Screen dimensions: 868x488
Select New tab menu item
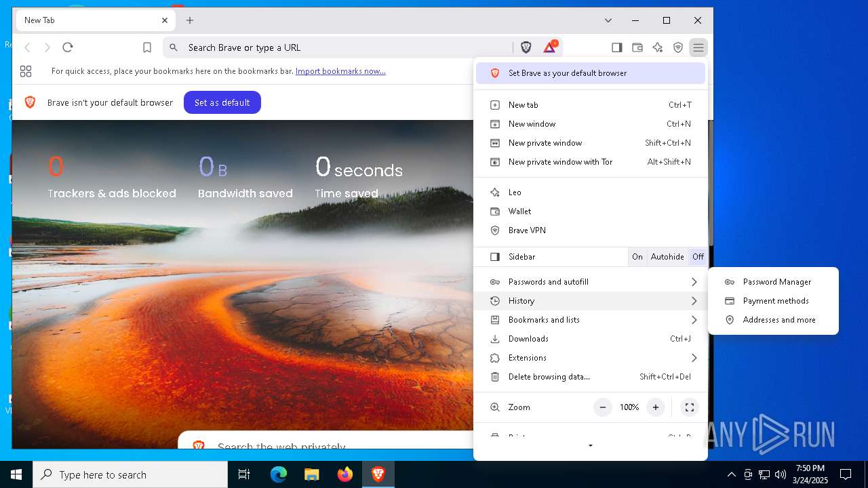click(x=591, y=105)
